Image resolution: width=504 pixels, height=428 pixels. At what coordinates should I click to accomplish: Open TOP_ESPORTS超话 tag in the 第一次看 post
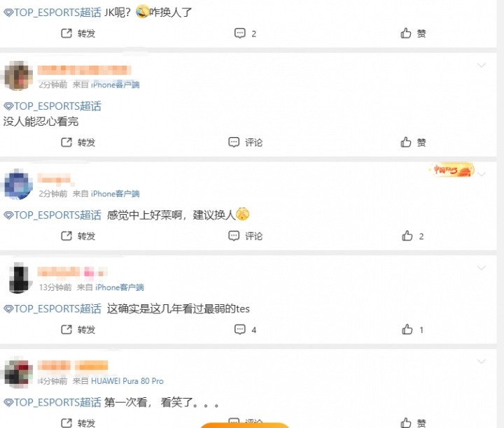pyautogui.click(x=52, y=402)
